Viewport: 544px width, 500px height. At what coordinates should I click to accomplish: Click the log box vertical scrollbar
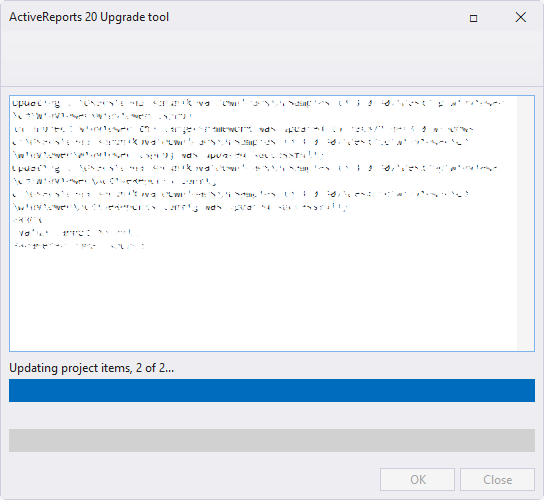coord(526,223)
